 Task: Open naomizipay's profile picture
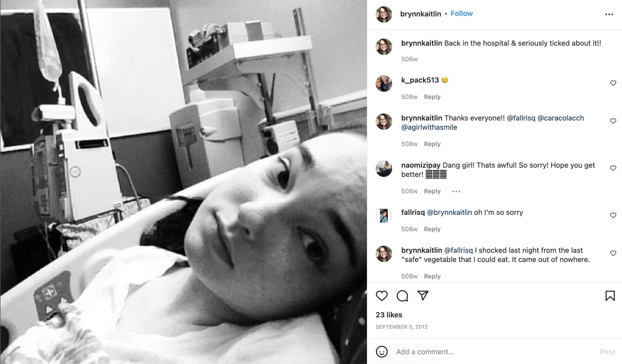[384, 169]
